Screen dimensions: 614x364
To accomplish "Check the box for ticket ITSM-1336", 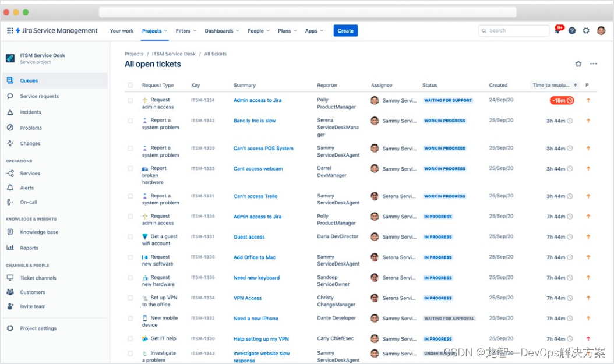I will pos(130,257).
